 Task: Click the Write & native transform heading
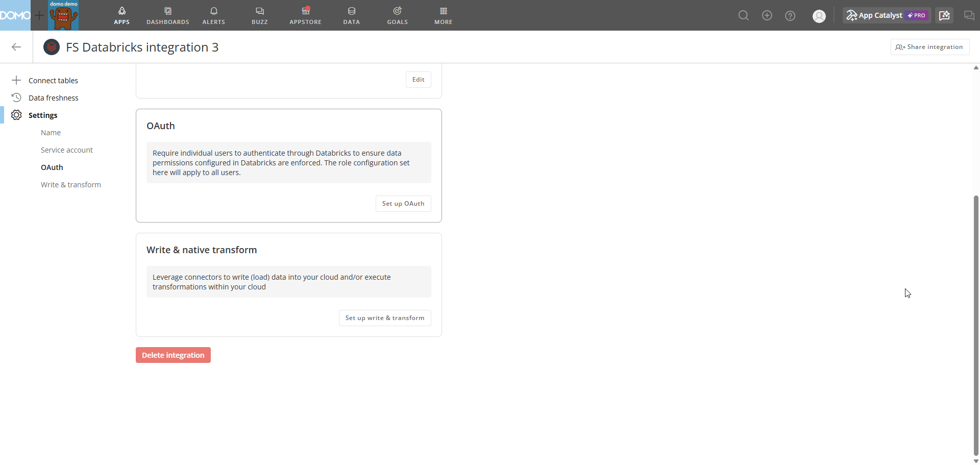202,250
